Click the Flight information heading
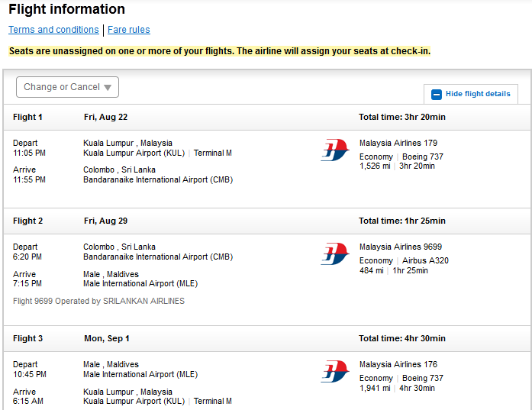Viewport: 532px width, 410px height. point(67,9)
